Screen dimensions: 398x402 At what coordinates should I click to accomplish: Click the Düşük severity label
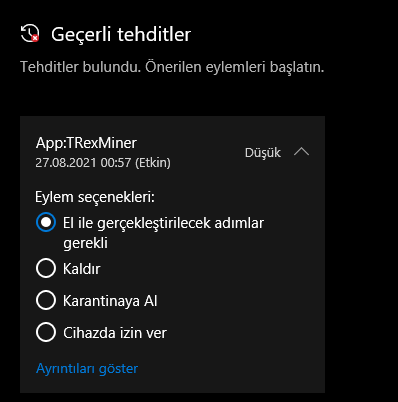263,153
